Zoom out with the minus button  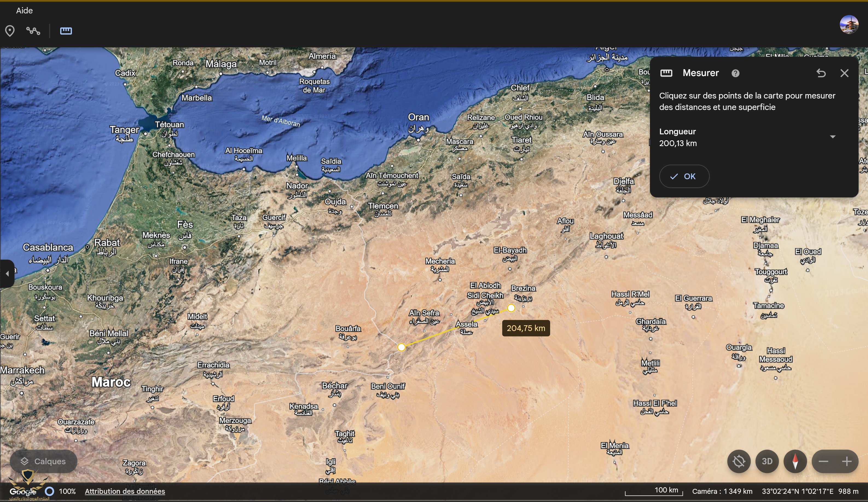click(x=823, y=461)
